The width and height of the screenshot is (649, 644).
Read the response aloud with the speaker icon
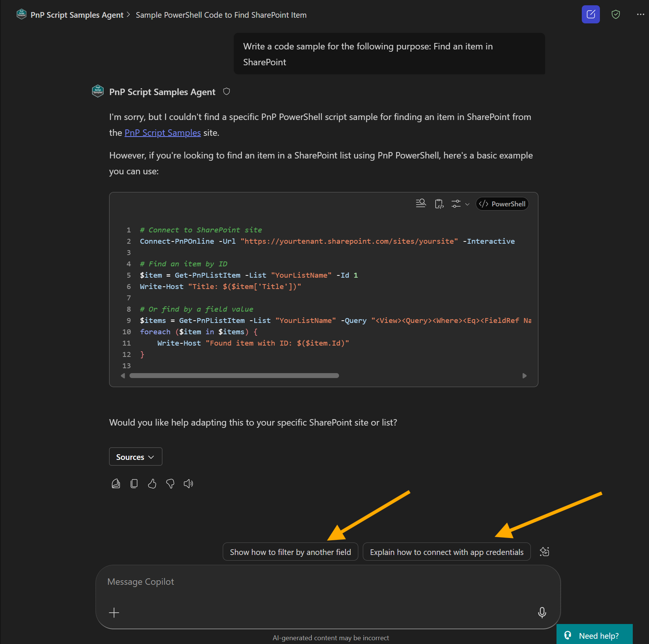[x=188, y=483]
